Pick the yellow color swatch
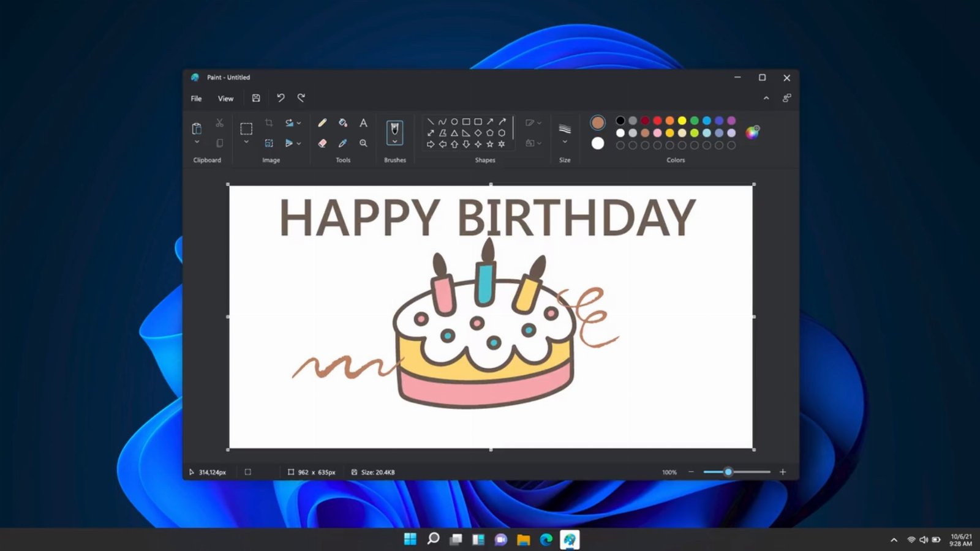This screenshot has height=551, width=980. 682,121
